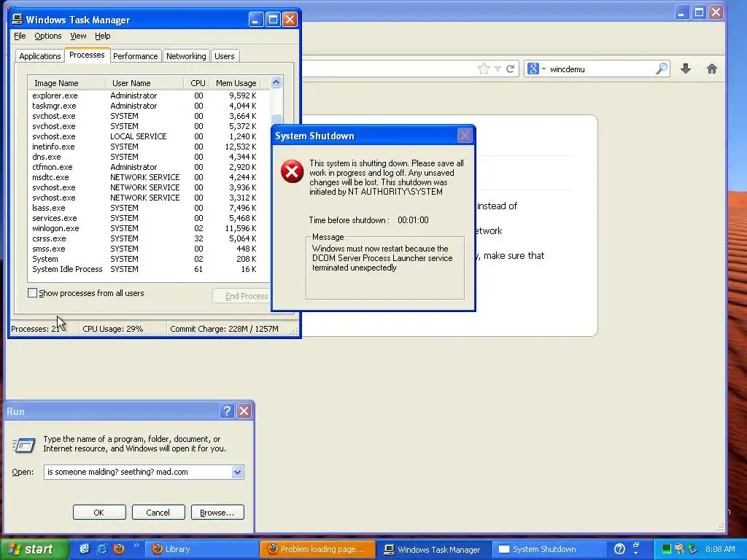Sort processes by Image Name column
The image size is (747, 560).
click(66, 83)
